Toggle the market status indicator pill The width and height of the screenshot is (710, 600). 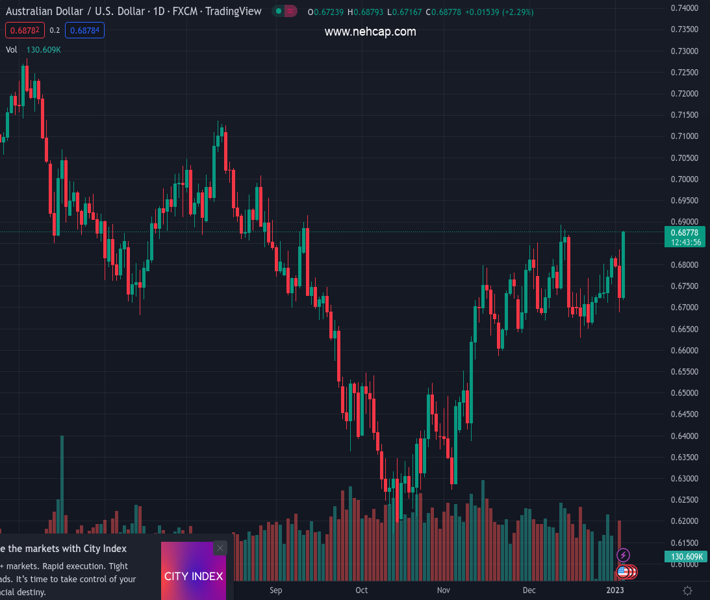click(286, 12)
